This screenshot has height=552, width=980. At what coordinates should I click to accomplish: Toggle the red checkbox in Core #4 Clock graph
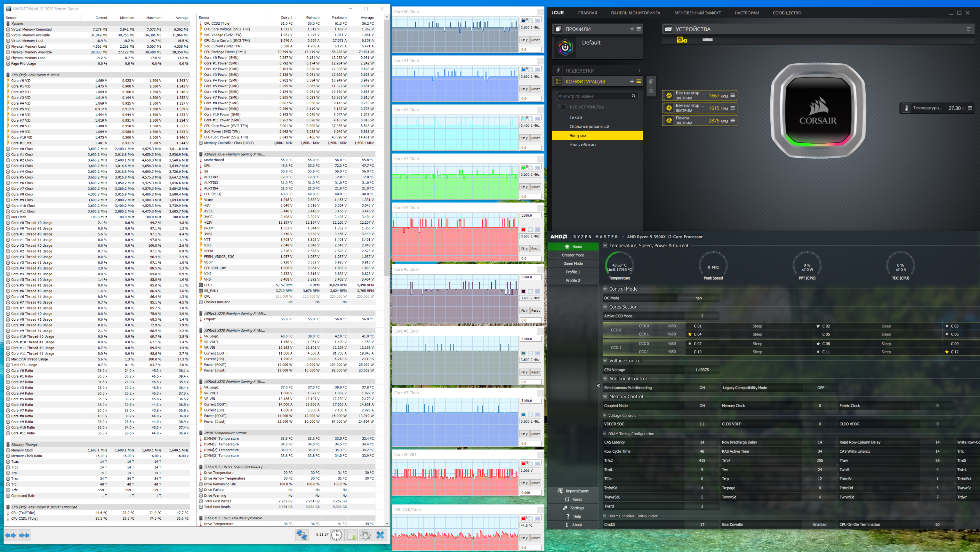[524, 229]
